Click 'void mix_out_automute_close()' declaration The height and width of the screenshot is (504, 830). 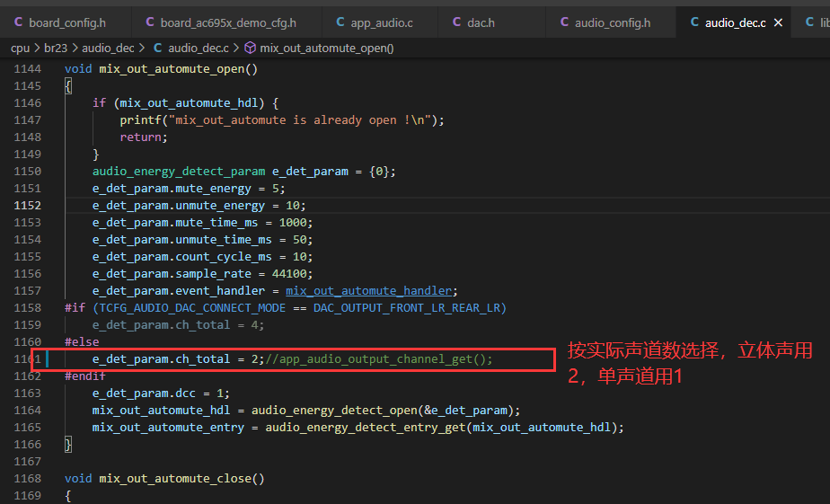164,479
